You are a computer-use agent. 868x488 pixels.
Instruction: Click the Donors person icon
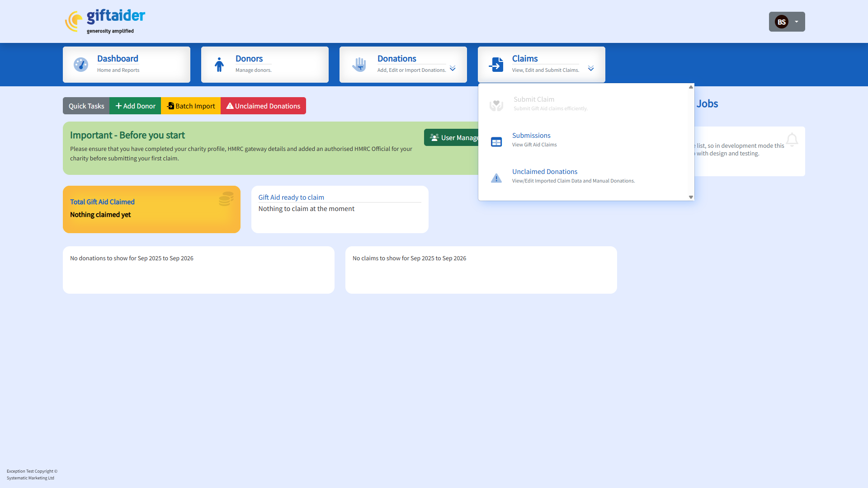coord(219,65)
